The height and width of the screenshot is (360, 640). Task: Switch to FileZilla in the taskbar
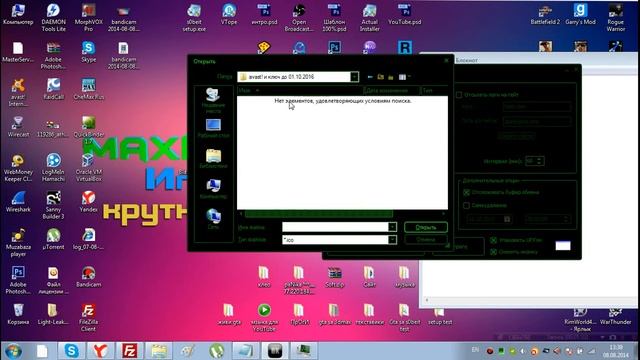(129, 351)
